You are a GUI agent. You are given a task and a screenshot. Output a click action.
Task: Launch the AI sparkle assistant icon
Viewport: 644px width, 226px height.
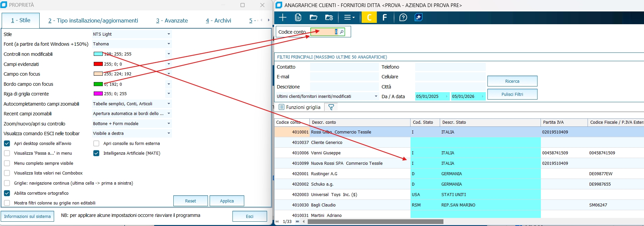point(419,17)
